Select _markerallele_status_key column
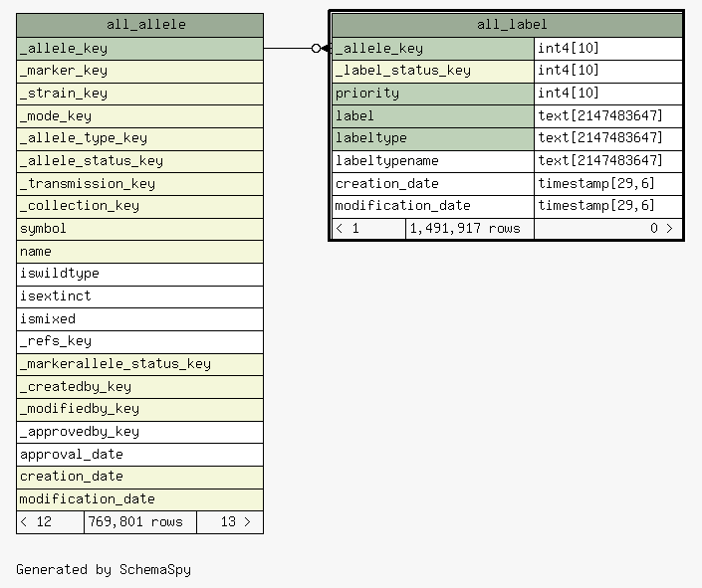This screenshot has height=588, width=702. click(x=139, y=364)
